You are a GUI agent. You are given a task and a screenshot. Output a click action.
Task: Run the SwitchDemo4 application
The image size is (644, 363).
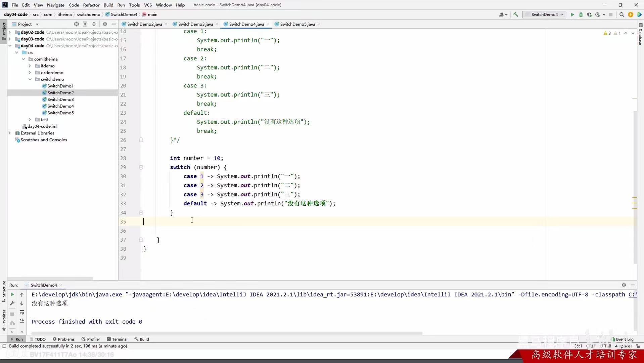(x=572, y=14)
